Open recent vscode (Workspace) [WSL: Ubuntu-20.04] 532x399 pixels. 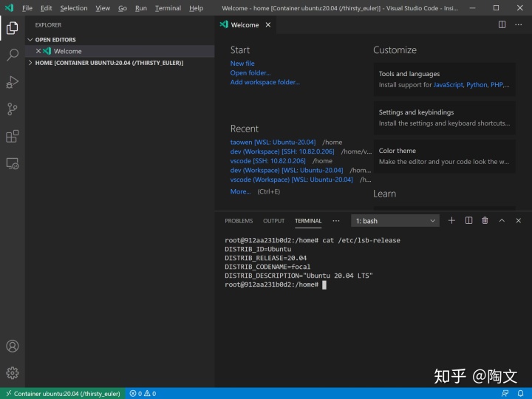point(291,180)
